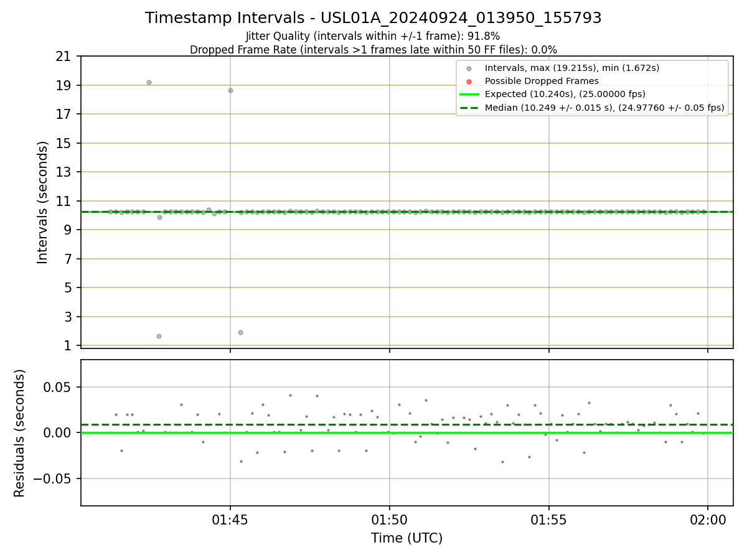
Task: Click the 'Residuals (seconds)' y-axis label
Action: pos(20,433)
